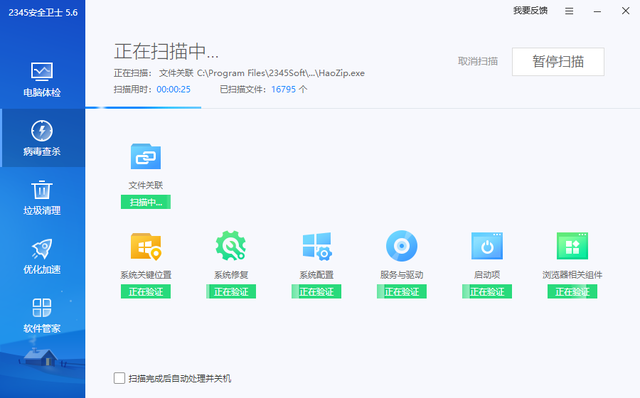Open the 垃圾清理 trash can icon
The width and height of the screenshot is (640, 398).
pyautogui.click(x=42, y=189)
